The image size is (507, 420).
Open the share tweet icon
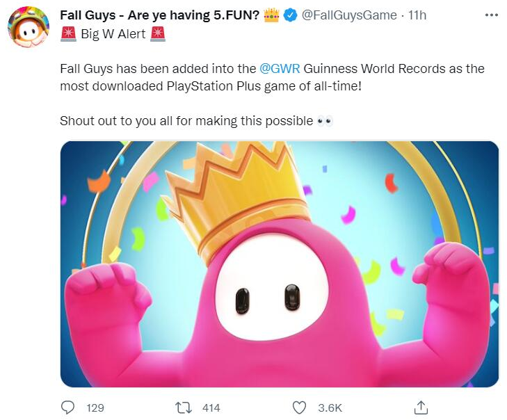pyautogui.click(x=421, y=407)
